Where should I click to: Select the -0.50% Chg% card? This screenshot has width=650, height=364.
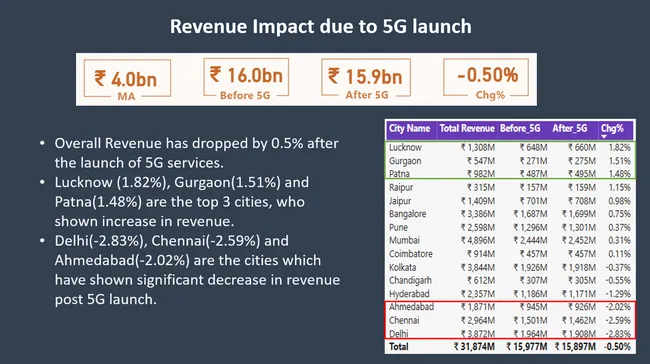486,79
